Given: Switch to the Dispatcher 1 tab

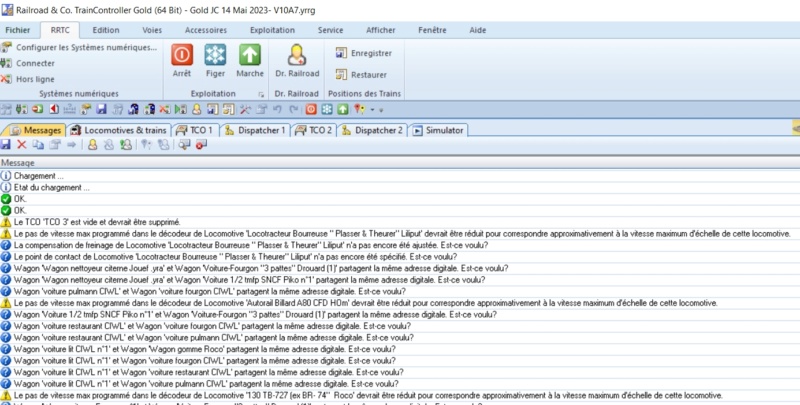Looking at the screenshot, I should coord(256,131).
